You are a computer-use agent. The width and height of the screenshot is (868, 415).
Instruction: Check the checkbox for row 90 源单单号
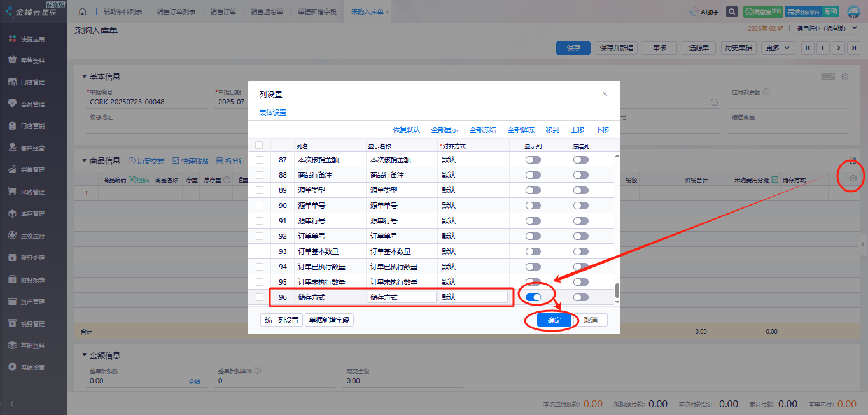coord(260,206)
